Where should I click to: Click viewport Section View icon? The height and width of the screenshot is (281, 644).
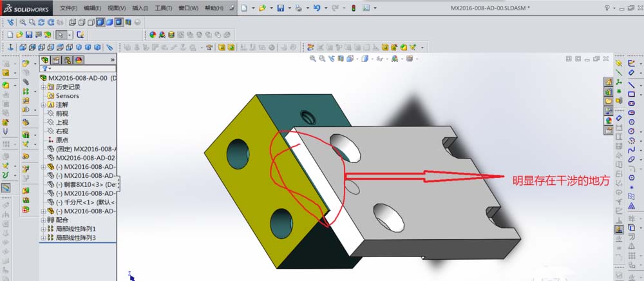click(341, 59)
